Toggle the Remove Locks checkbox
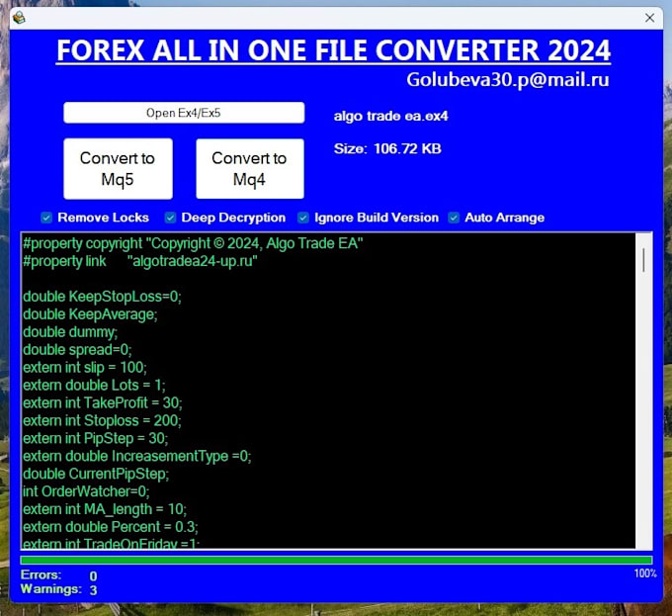This screenshot has width=672, height=616. tap(46, 218)
